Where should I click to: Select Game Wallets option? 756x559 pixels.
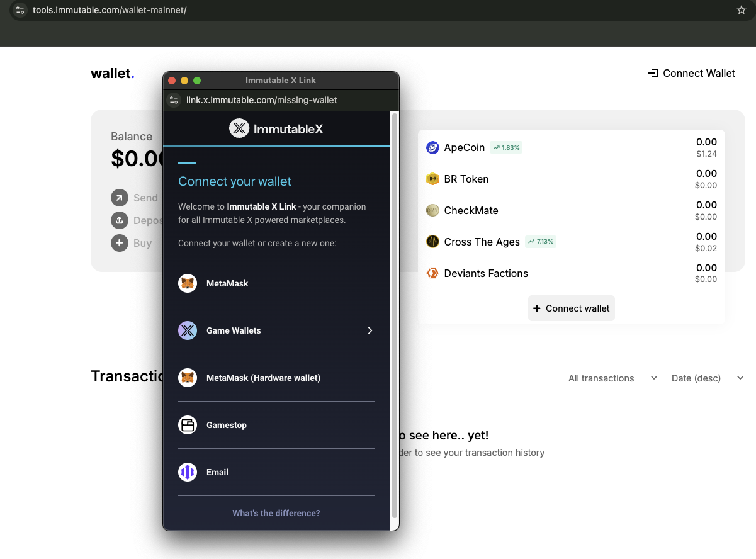coord(276,330)
